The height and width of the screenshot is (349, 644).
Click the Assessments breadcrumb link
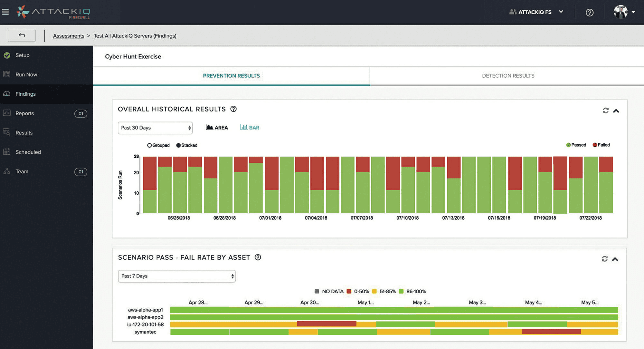click(69, 36)
